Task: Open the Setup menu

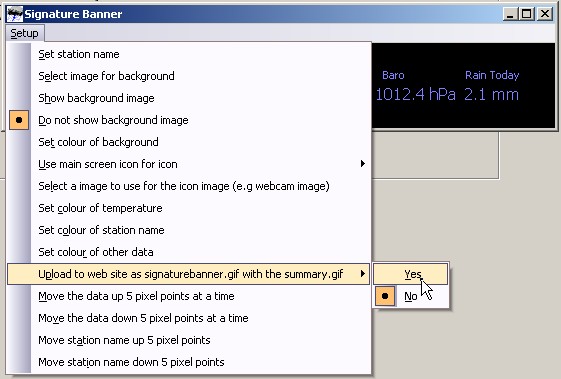Action: (x=24, y=33)
